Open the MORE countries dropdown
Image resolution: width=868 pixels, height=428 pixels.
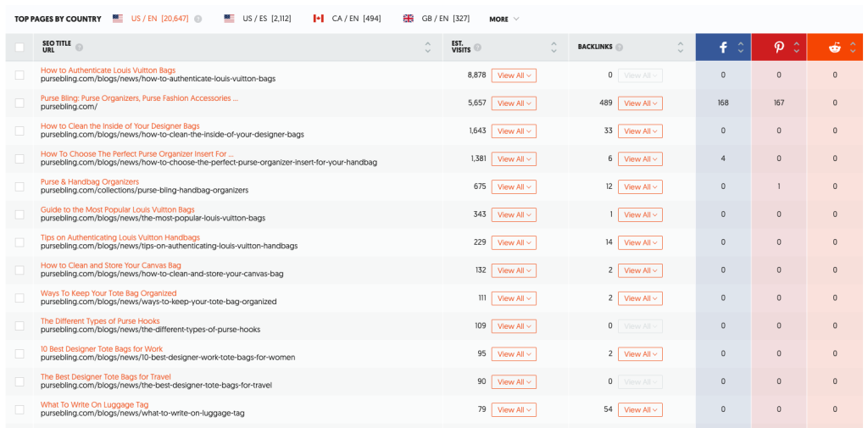coord(504,19)
